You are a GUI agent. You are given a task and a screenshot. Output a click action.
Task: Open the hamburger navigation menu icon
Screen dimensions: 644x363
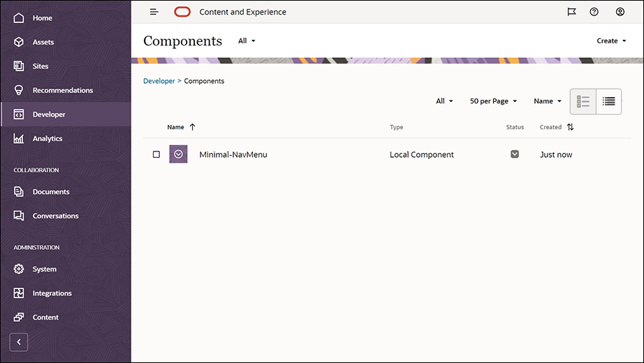coord(154,12)
